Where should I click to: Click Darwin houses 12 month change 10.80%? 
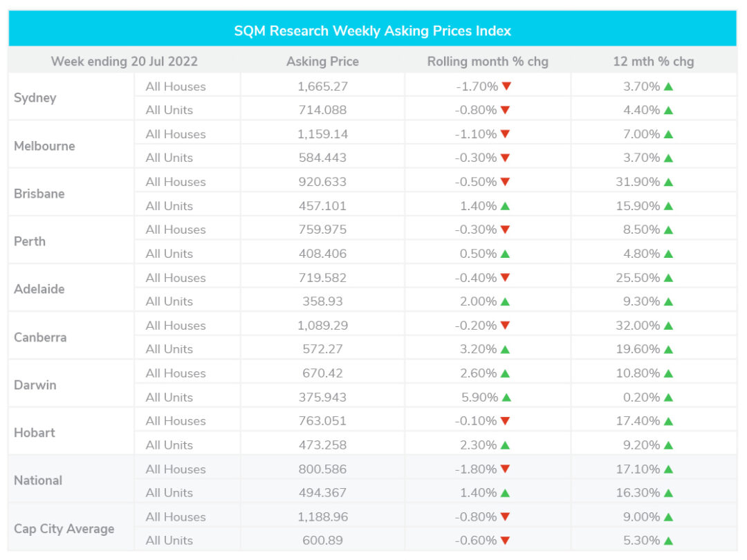point(638,373)
